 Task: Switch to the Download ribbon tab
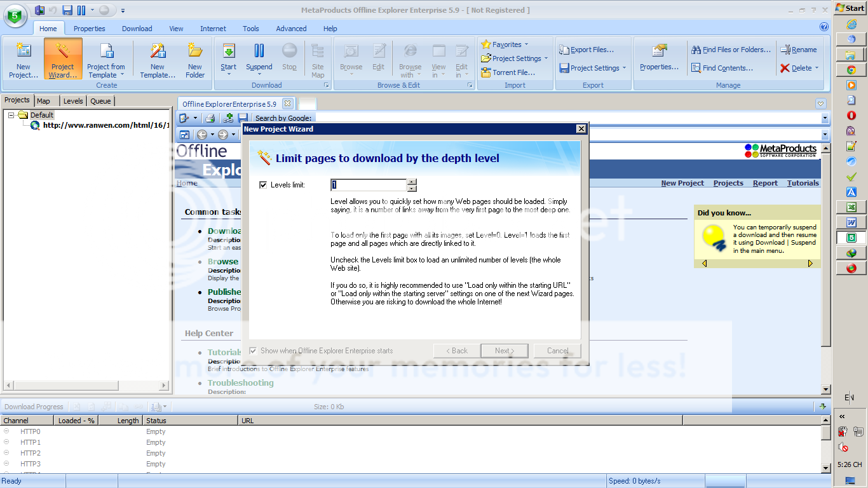(137, 29)
